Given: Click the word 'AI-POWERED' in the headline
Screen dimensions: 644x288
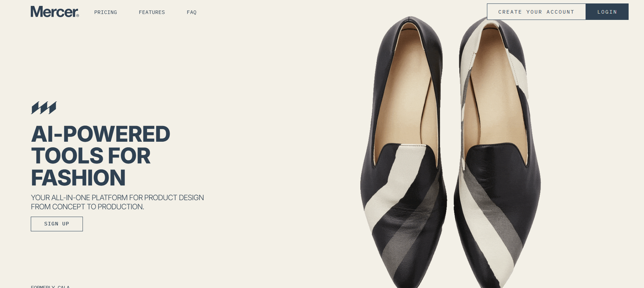Looking at the screenshot, I should pos(101,134).
